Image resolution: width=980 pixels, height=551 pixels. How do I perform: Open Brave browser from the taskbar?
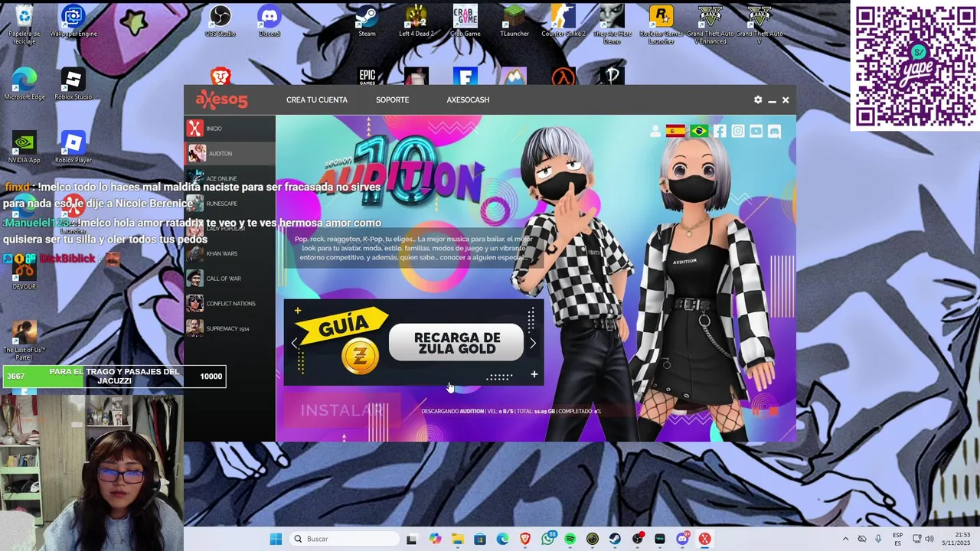coord(524,539)
